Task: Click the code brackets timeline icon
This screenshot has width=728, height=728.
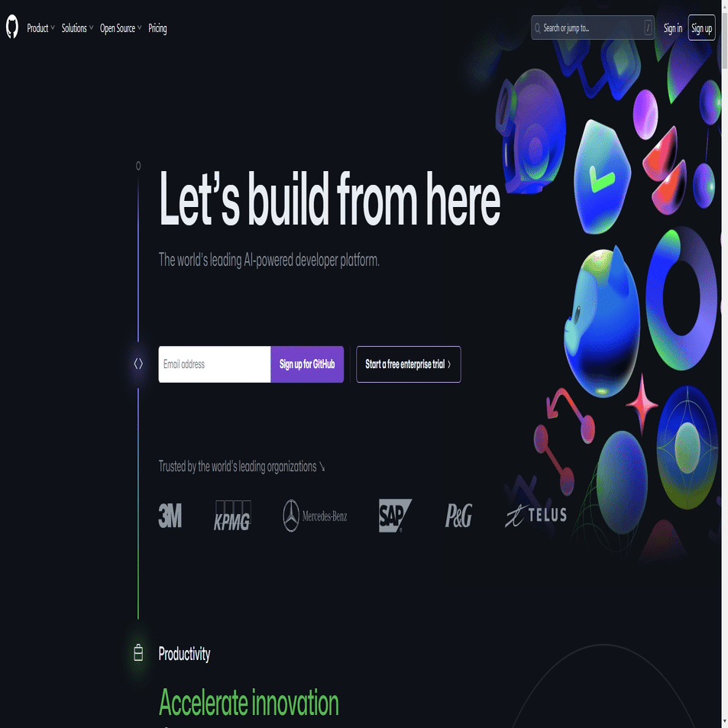Action: (x=138, y=364)
